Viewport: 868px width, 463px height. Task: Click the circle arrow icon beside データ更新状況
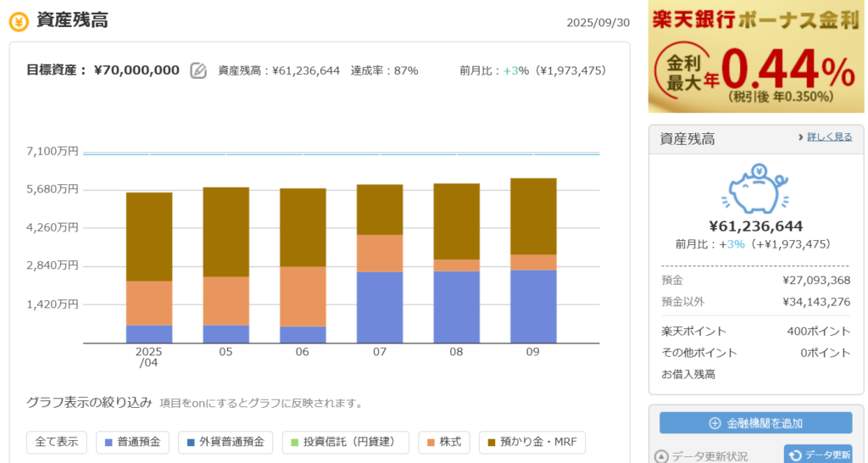663,456
